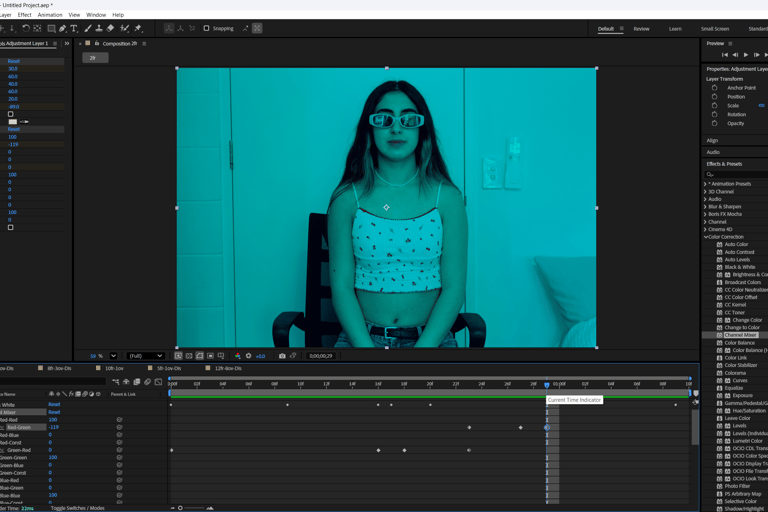Viewport: 768px width, 512px height.
Task: Expand Blur & Sharpen effects category
Action: pos(705,207)
